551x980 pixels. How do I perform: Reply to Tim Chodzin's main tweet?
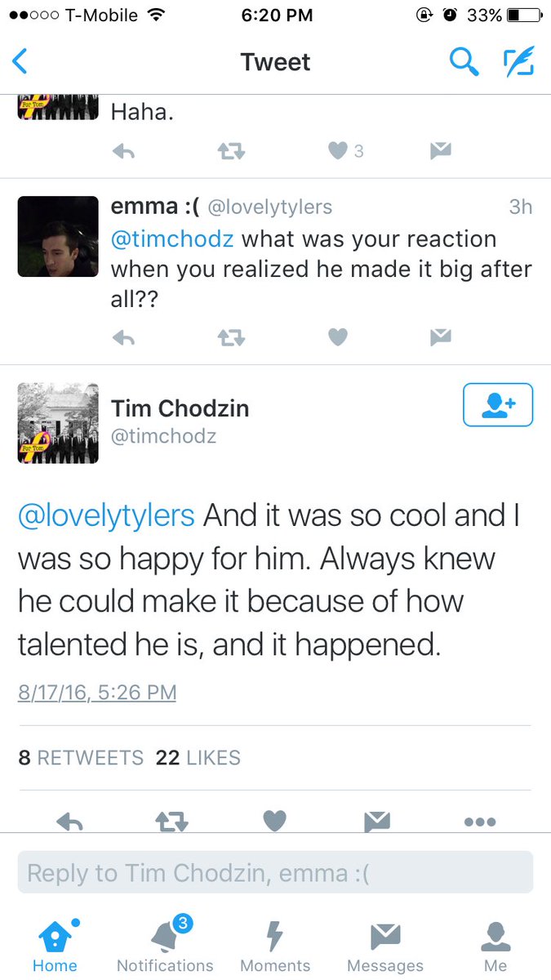(69, 822)
